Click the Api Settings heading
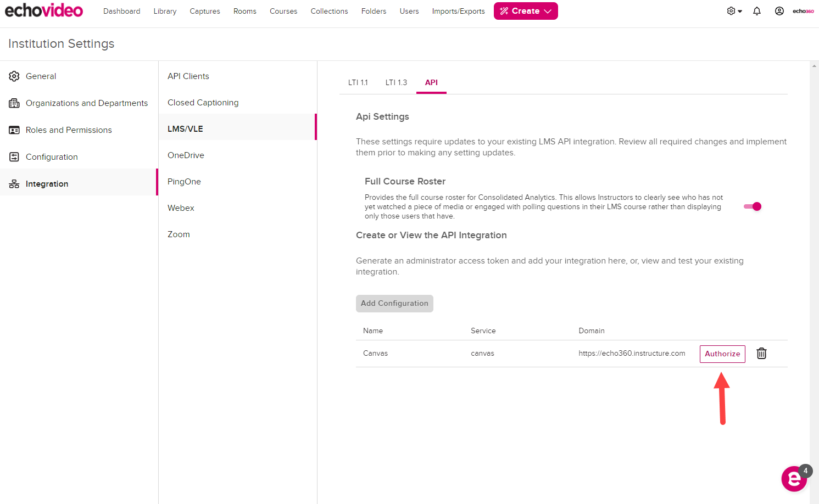819x504 pixels. click(382, 116)
